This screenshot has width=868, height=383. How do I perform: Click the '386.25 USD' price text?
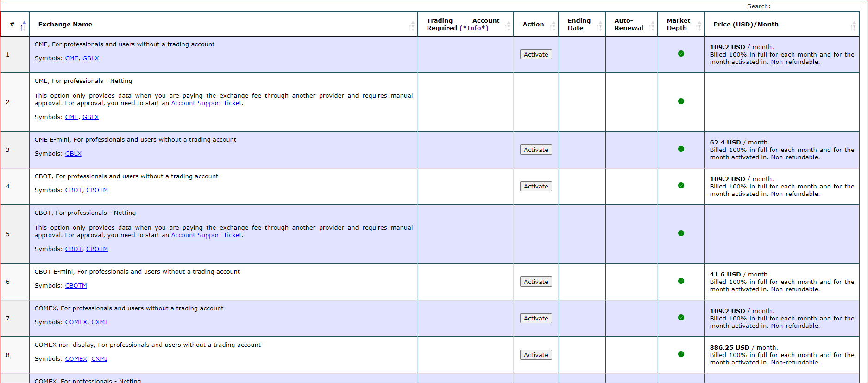[x=730, y=348]
